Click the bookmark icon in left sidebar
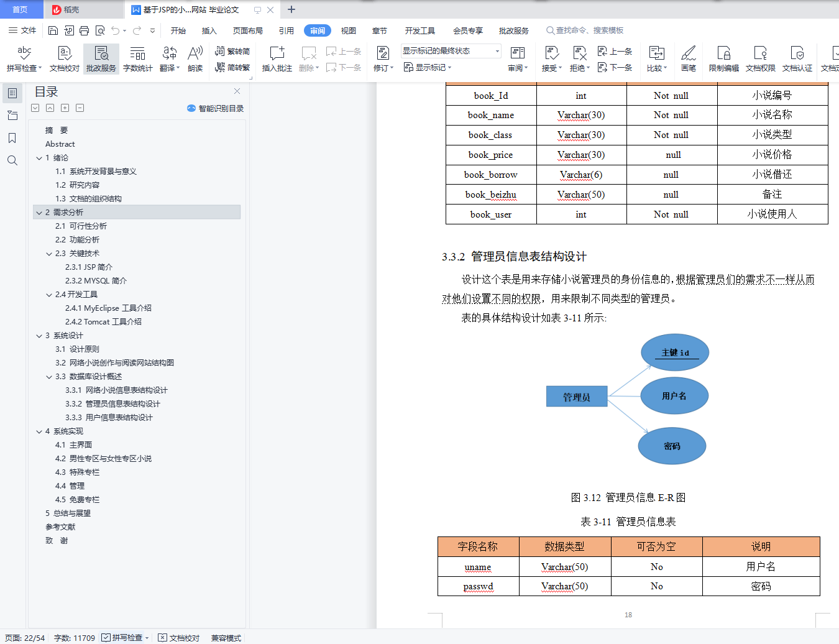The width and height of the screenshot is (839, 644). [x=12, y=138]
